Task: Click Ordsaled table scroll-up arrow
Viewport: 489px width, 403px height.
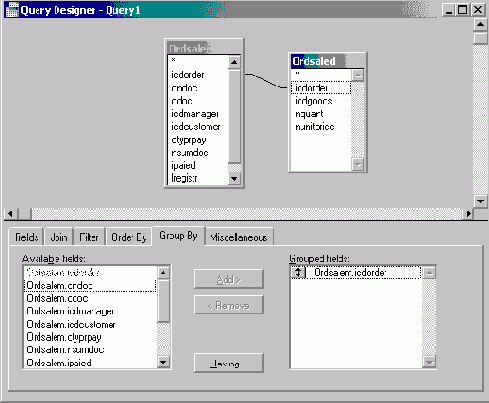Action: click(x=358, y=75)
